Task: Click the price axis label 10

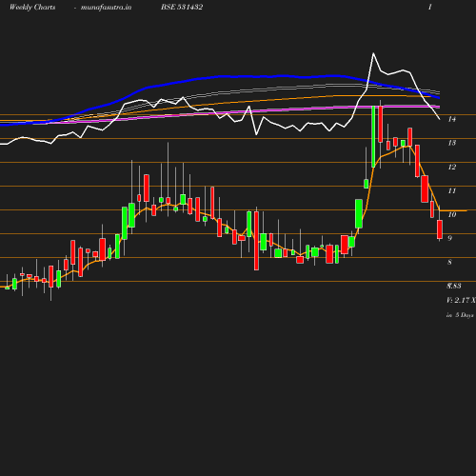Action: (x=452, y=214)
